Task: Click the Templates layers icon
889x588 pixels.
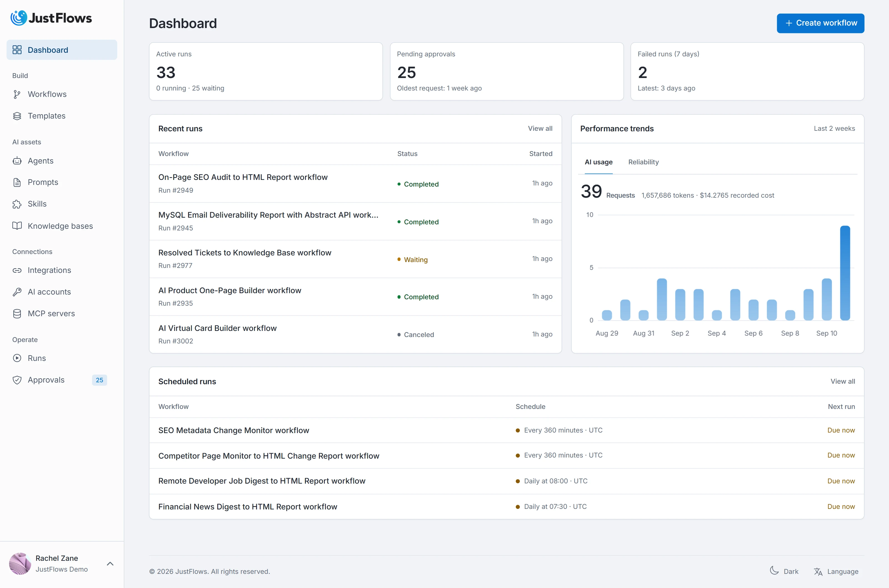Action: (17, 116)
